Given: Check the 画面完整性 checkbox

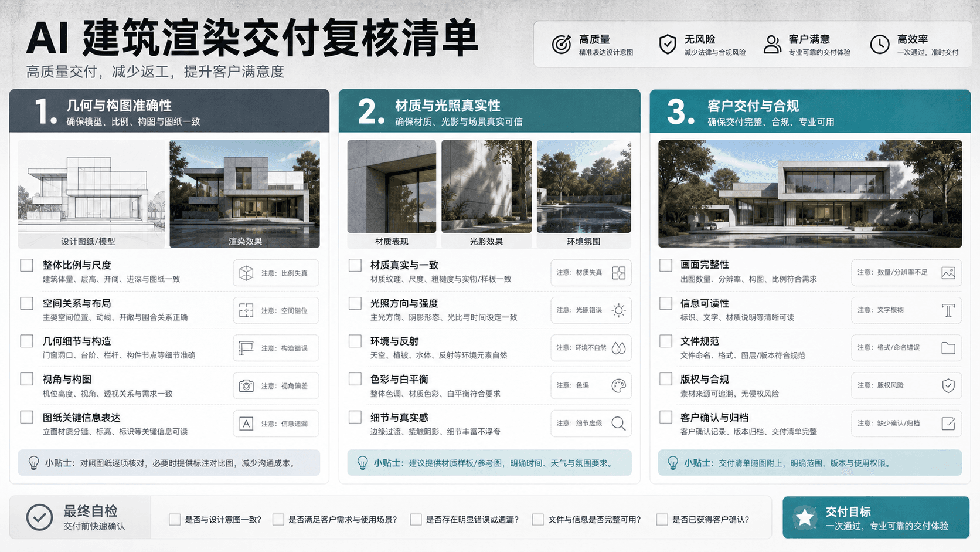Looking at the screenshot, I should click(666, 265).
